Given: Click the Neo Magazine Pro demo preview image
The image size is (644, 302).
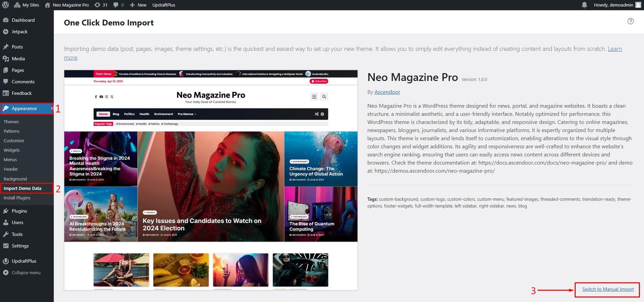Looking at the screenshot, I should pos(211,180).
